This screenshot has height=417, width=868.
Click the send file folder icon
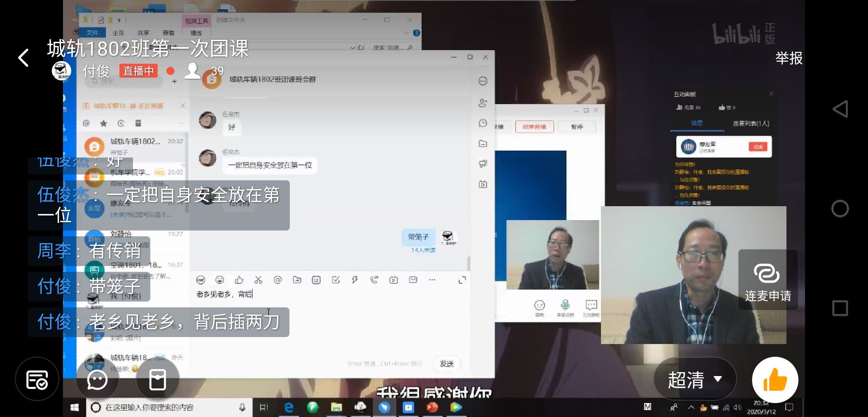[x=297, y=280]
